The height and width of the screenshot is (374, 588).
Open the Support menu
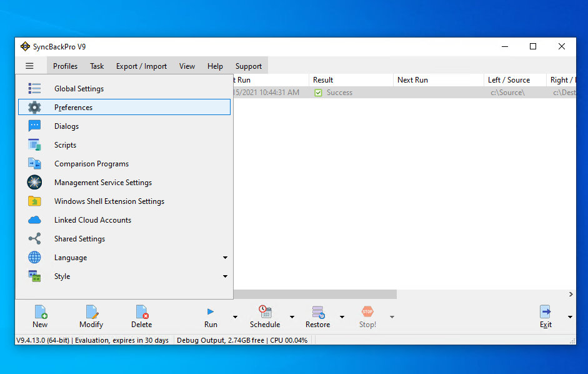tap(249, 66)
